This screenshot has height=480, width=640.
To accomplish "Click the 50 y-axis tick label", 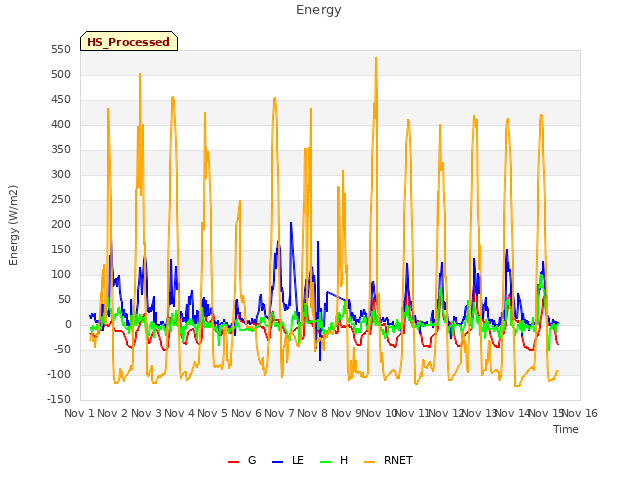I will tap(64, 300).
